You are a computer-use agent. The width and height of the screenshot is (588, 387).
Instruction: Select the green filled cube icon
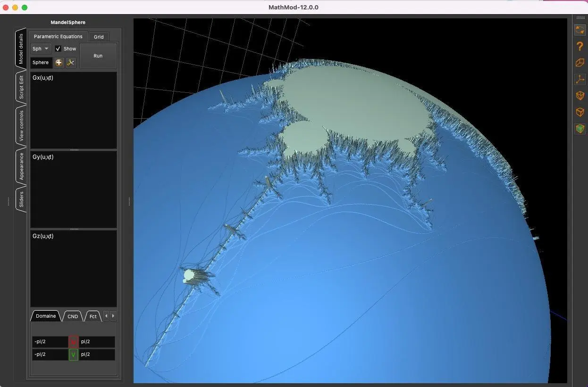(x=580, y=128)
